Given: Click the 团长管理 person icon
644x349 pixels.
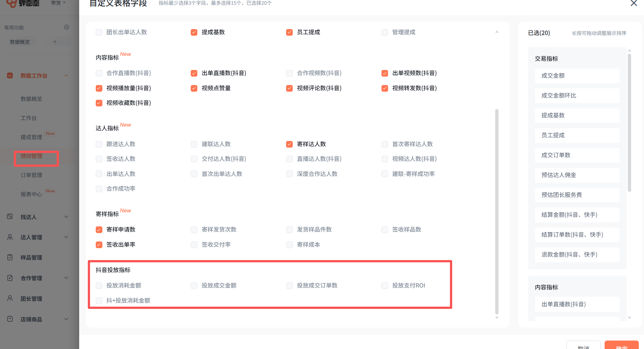Looking at the screenshot, I should 10,299.
